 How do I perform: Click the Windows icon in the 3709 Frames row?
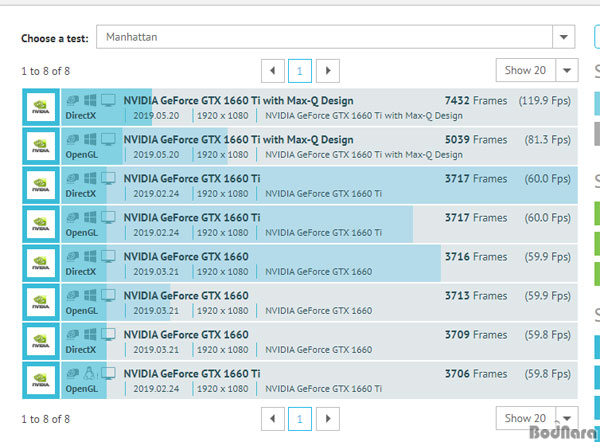point(90,334)
